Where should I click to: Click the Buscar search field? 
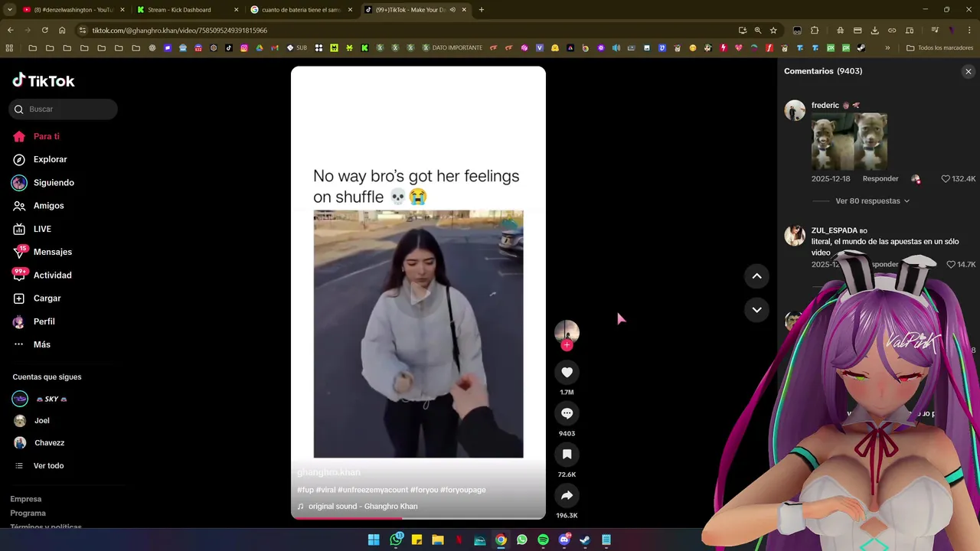[x=63, y=109]
